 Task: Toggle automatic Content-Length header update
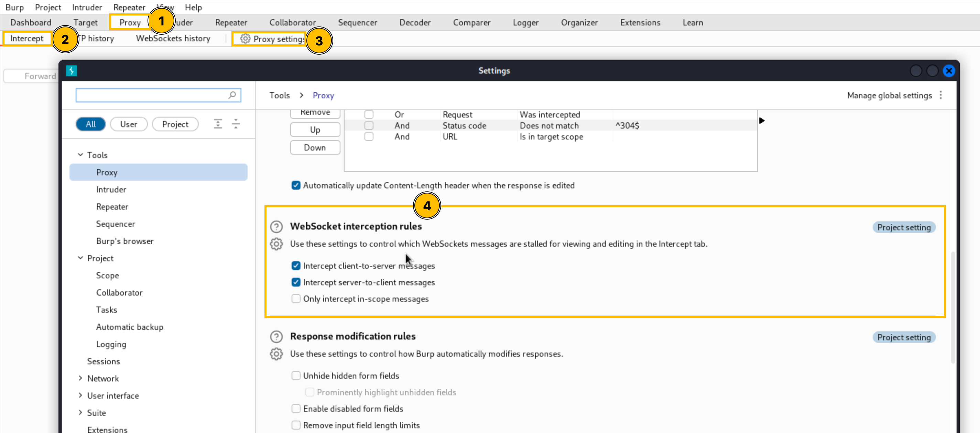point(296,186)
